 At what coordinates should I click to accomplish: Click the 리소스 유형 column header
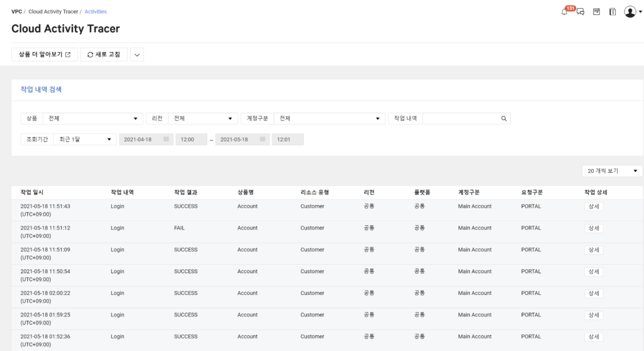pos(314,192)
